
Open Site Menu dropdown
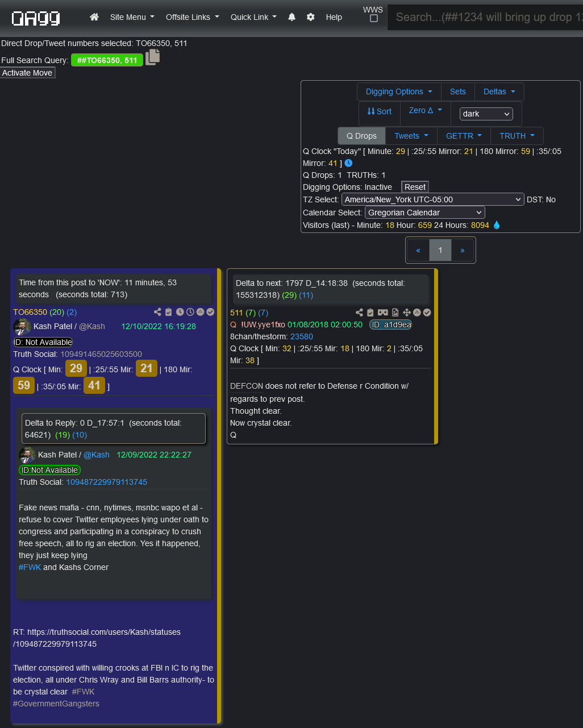point(132,17)
